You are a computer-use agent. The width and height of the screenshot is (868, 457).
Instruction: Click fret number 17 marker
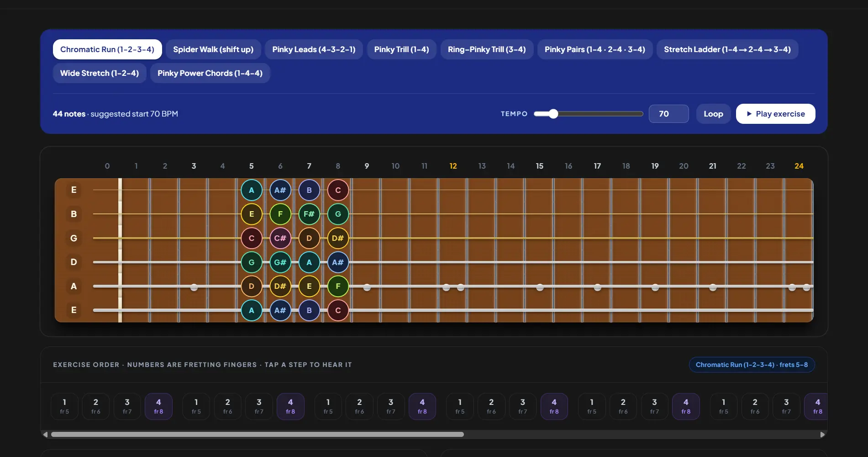(x=597, y=166)
